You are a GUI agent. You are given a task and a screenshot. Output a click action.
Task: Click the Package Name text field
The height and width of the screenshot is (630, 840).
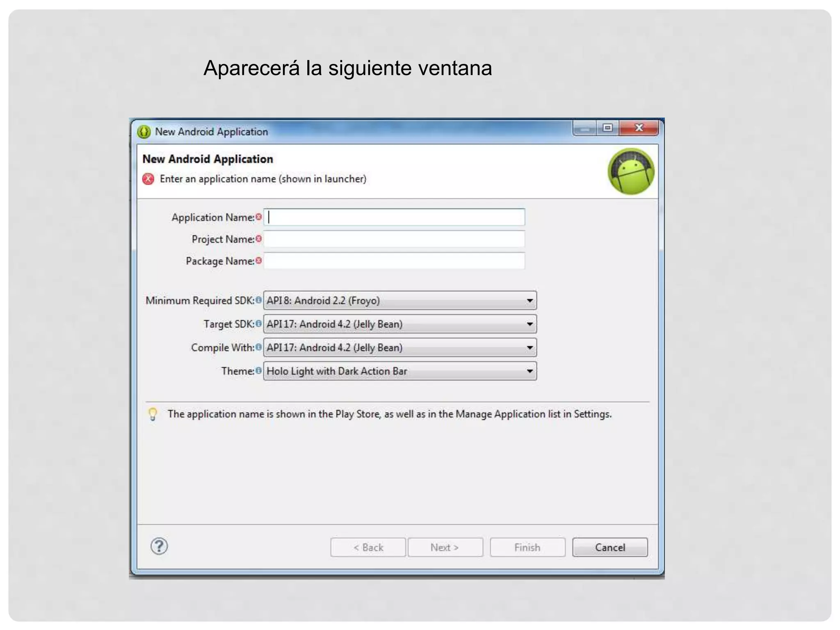[394, 260]
